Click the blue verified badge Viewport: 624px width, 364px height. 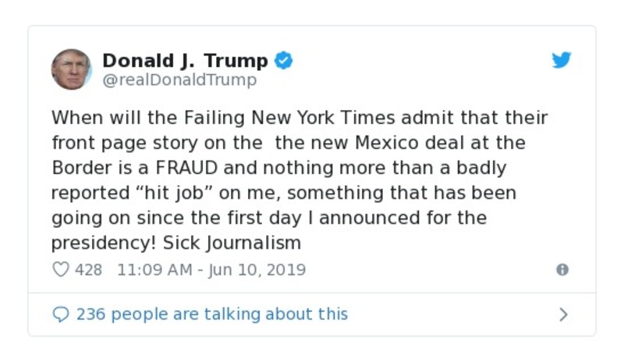coord(284,61)
